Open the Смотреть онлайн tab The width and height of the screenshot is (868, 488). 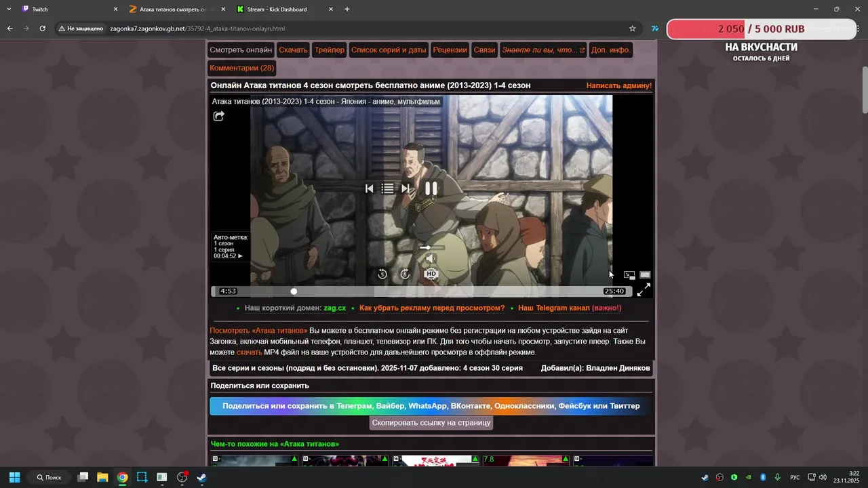pyautogui.click(x=241, y=50)
